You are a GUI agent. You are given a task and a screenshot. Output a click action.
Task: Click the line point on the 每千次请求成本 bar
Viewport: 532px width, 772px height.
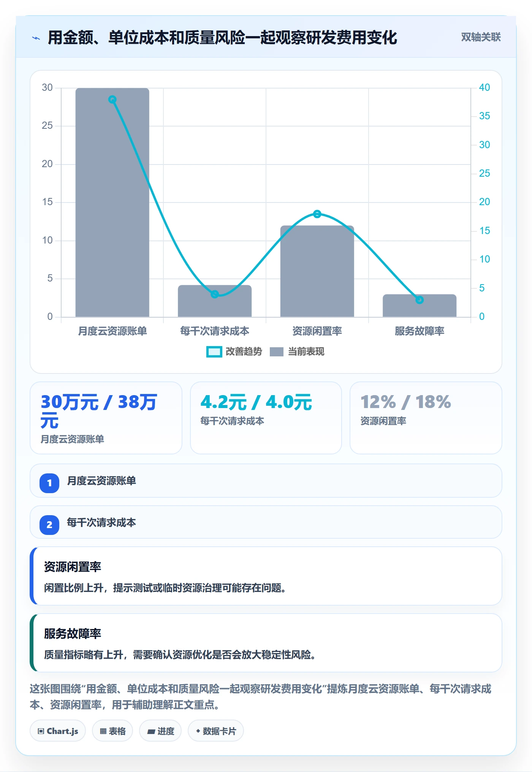click(215, 294)
